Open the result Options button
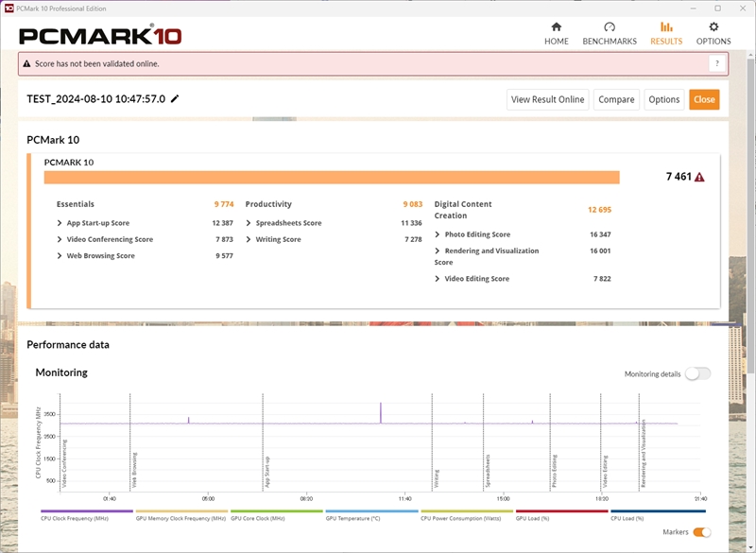The image size is (756, 553). [x=663, y=99]
